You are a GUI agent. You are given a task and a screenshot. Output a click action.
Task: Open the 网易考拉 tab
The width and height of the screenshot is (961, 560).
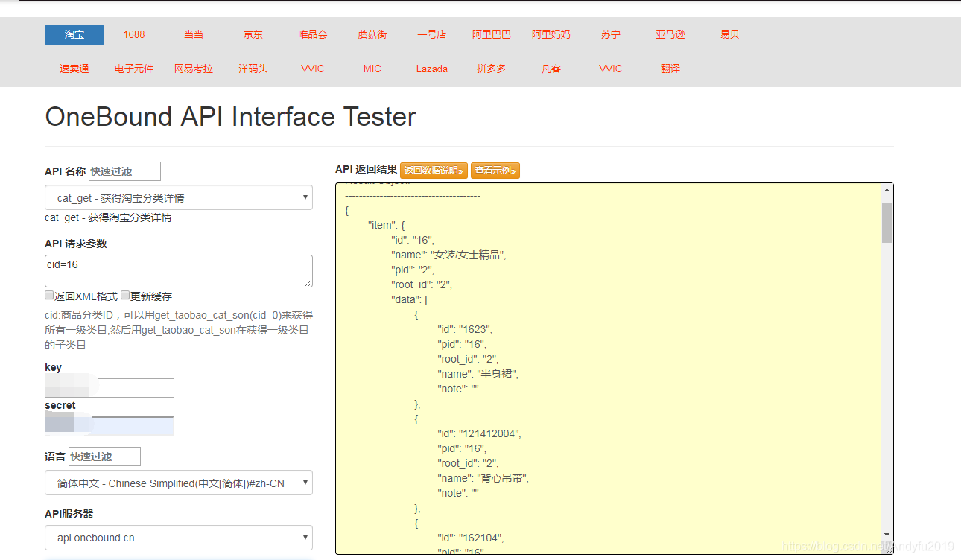[x=194, y=69]
